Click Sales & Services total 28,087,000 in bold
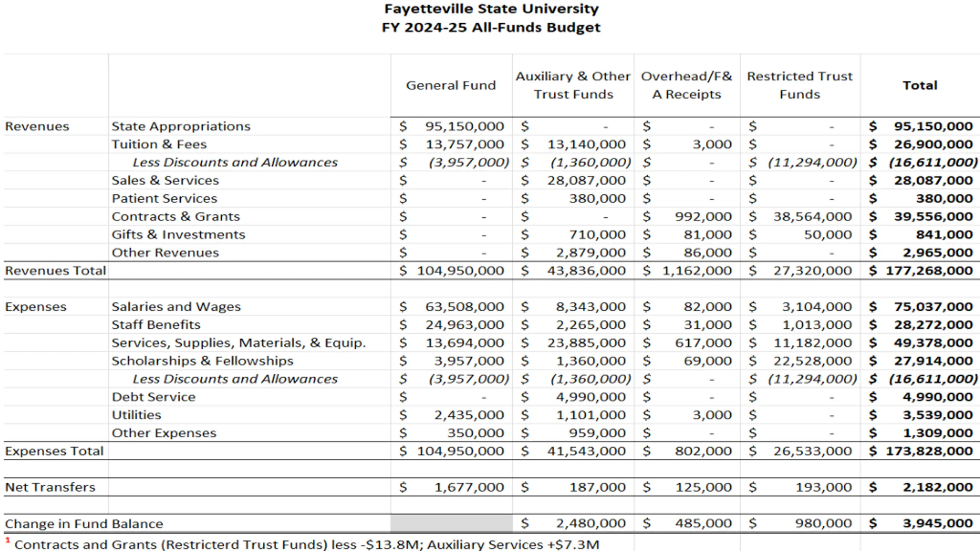Image resolution: width=980 pixels, height=551 pixels. 933,181
